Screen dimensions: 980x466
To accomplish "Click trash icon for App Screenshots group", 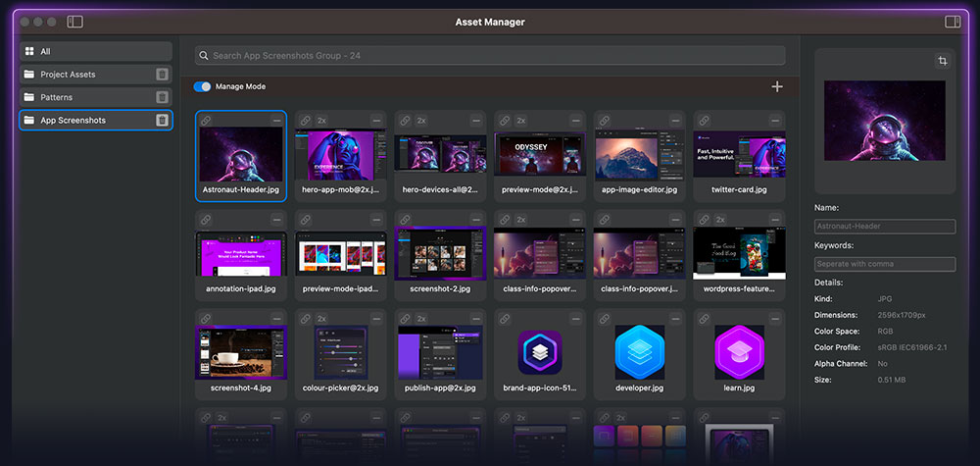I will point(162,120).
